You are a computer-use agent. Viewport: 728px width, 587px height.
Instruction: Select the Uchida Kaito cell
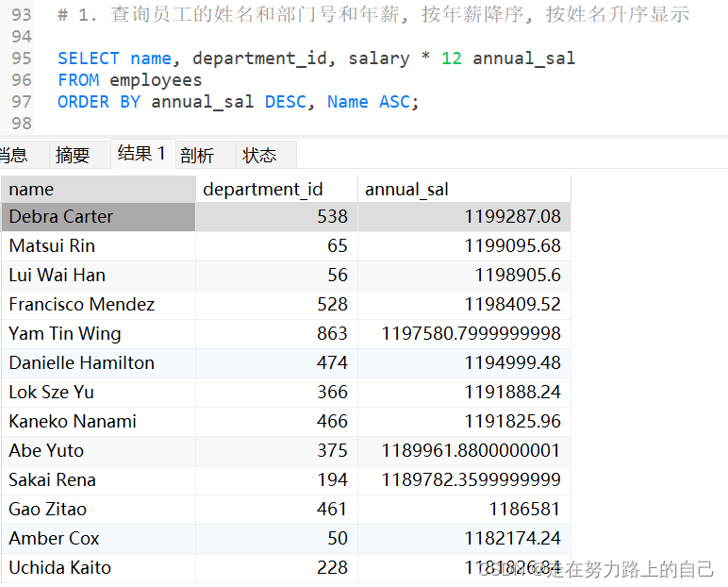click(x=98, y=568)
